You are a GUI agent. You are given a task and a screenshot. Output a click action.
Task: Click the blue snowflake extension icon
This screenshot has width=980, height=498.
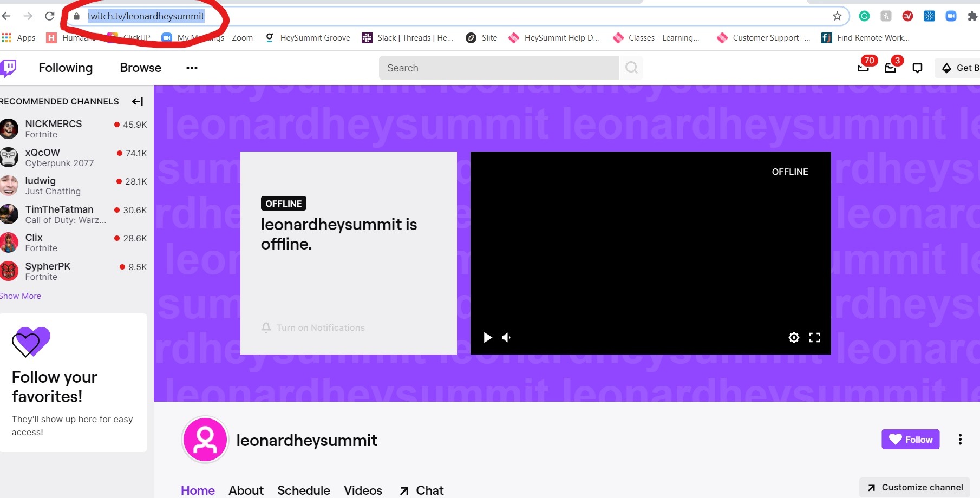(x=930, y=16)
